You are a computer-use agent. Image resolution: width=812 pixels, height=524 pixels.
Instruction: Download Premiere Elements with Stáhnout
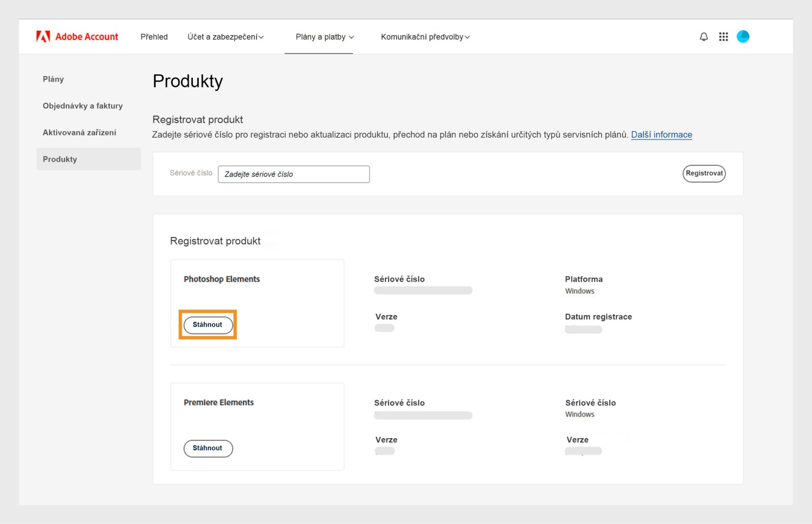(x=208, y=448)
